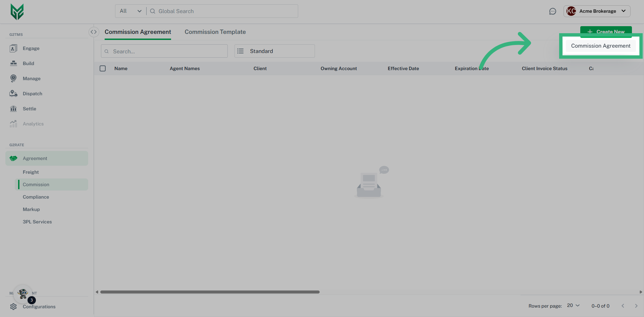Open the feedback chat icon in the header
This screenshot has width=644, height=317.
pos(553,11)
